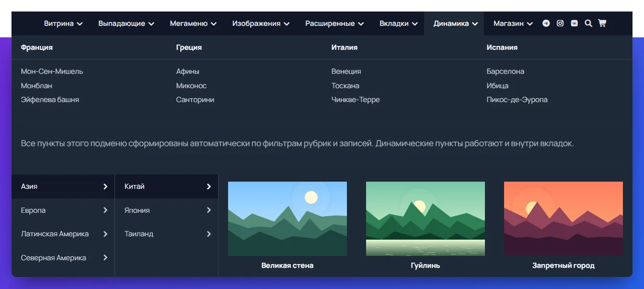Open the Гуйлинь caption link
Screen dimensions: 644x289
pos(425,265)
